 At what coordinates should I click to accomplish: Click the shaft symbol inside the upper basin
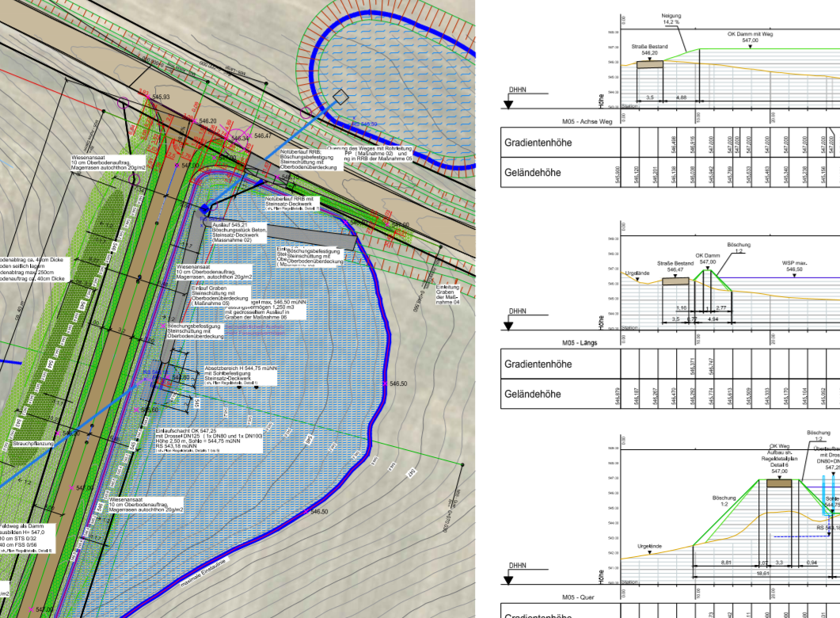(x=340, y=97)
